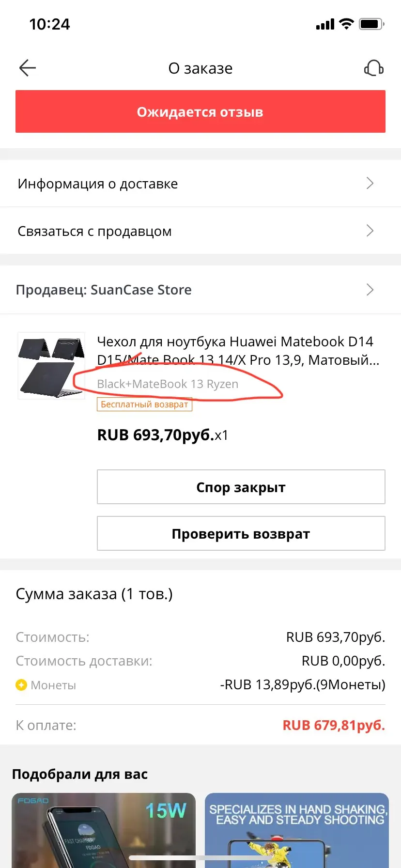The height and width of the screenshot is (868, 401).
Task: Tap the back arrow icon
Action: (x=28, y=68)
